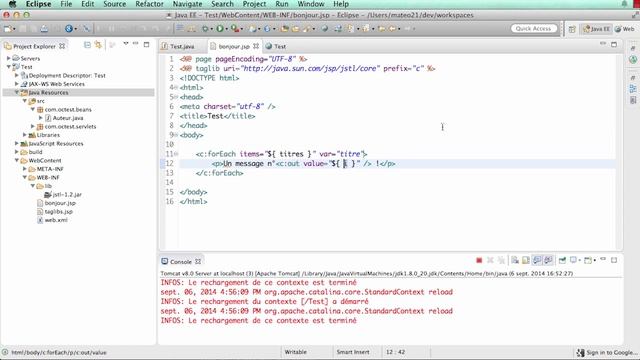This screenshot has width=640, height=360.
Task: Open the Source menu
Action: click(x=115, y=4)
